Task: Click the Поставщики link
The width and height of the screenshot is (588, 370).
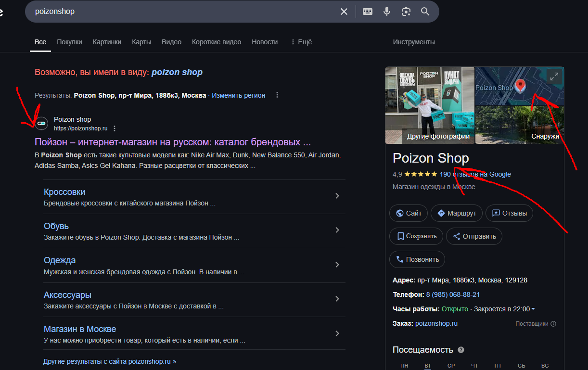Action: 532,324
